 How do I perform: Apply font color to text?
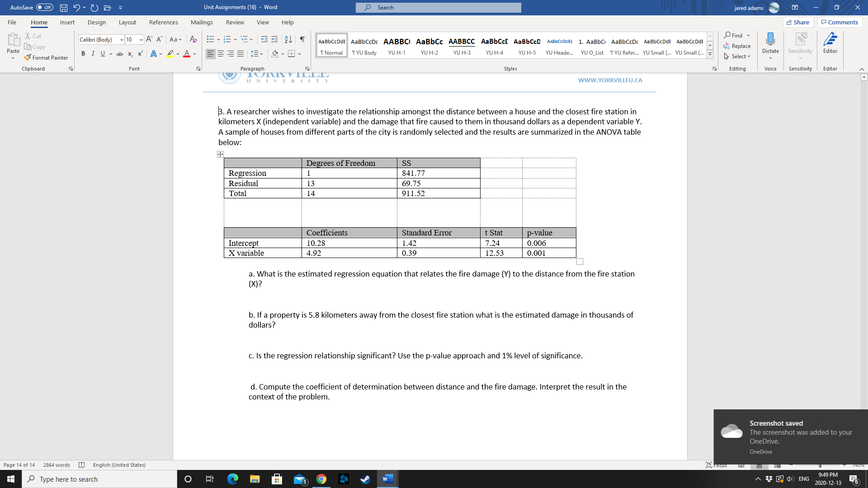[187, 54]
